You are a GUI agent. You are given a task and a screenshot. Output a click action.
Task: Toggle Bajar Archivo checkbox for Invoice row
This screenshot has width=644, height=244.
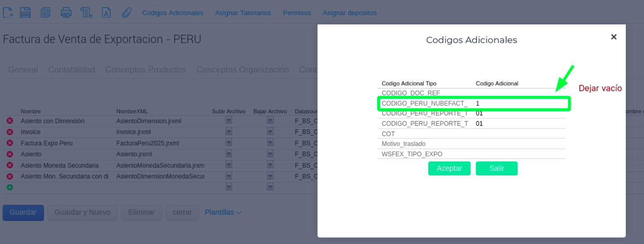[270, 131]
